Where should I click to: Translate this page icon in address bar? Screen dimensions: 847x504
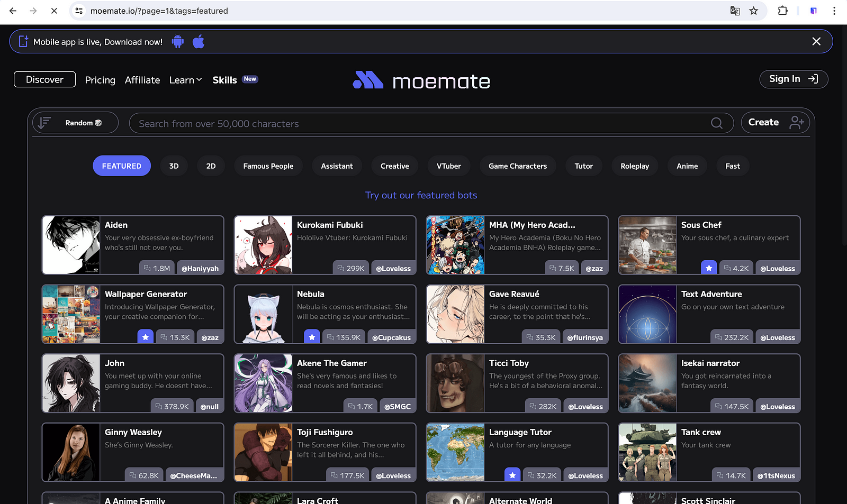click(x=735, y=11)
